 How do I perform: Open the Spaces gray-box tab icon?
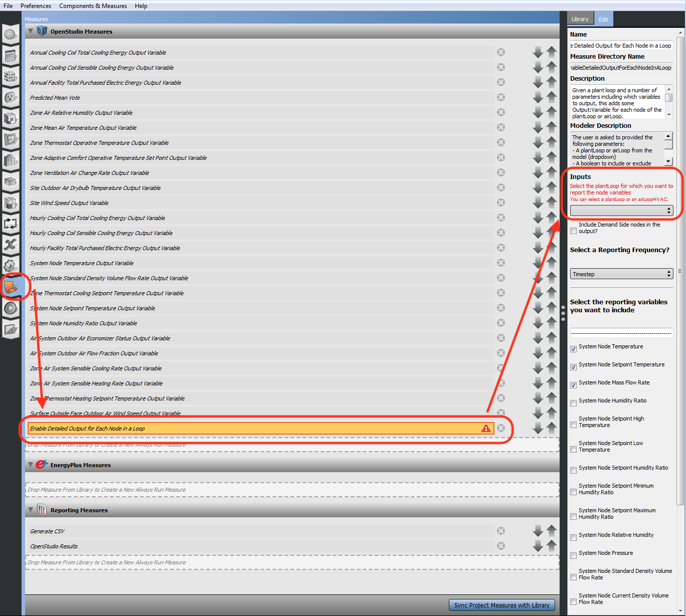tap(11, 181)
